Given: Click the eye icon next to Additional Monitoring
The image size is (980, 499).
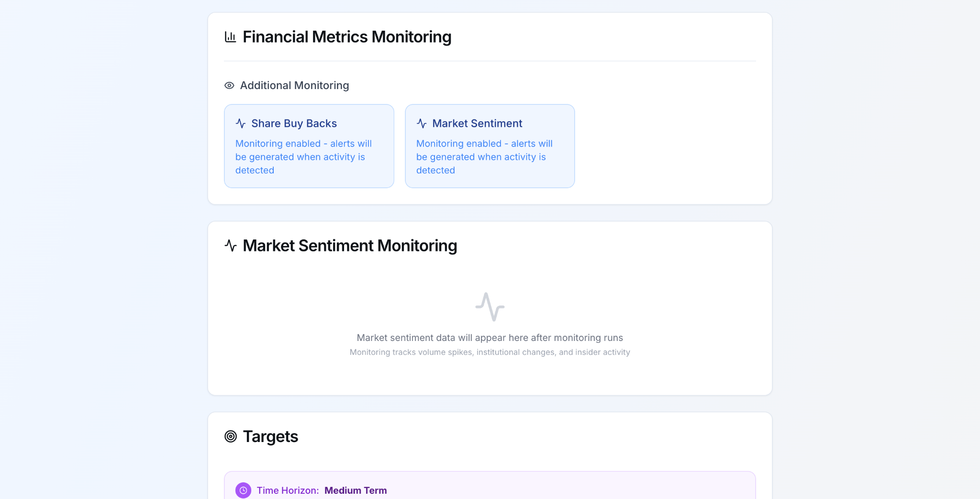Looking at the screenshot, I should click(229, 85).
